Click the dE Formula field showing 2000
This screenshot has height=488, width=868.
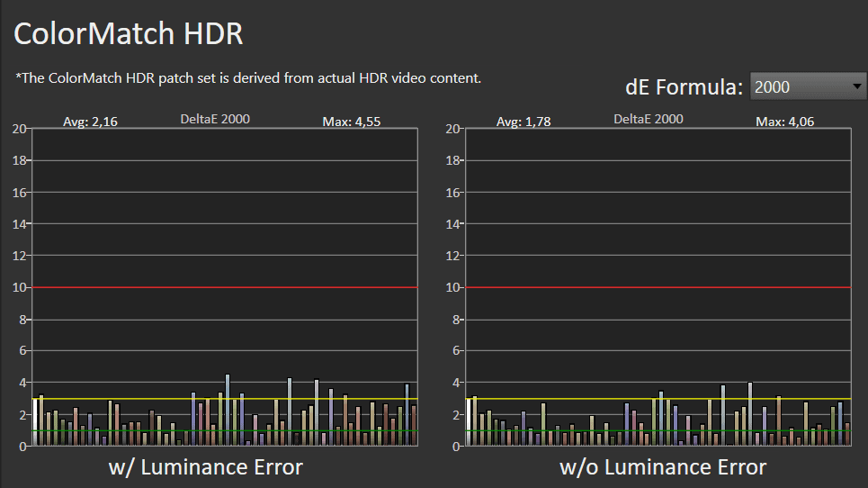[x=796, y=86]
